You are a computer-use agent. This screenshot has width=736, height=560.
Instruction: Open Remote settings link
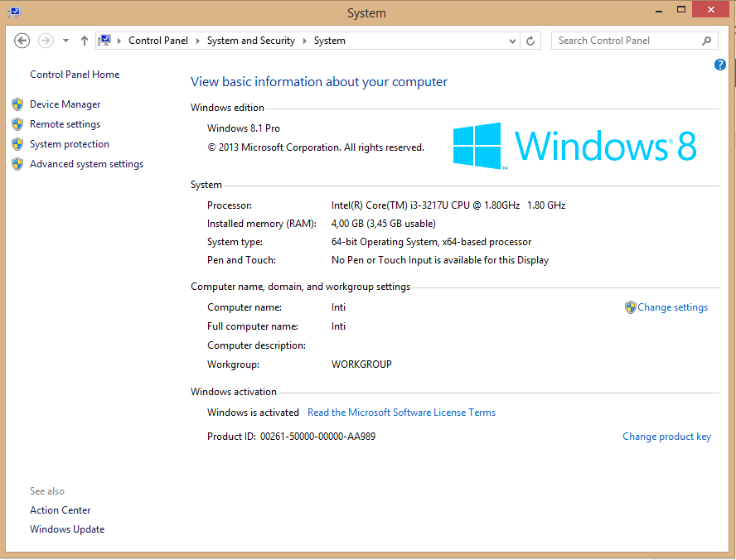click(x=65, y=124)
